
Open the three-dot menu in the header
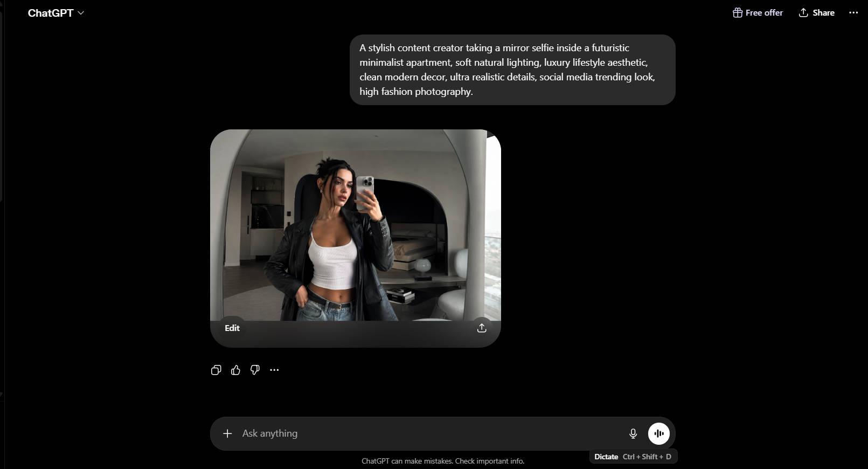[x=853, y=12]
